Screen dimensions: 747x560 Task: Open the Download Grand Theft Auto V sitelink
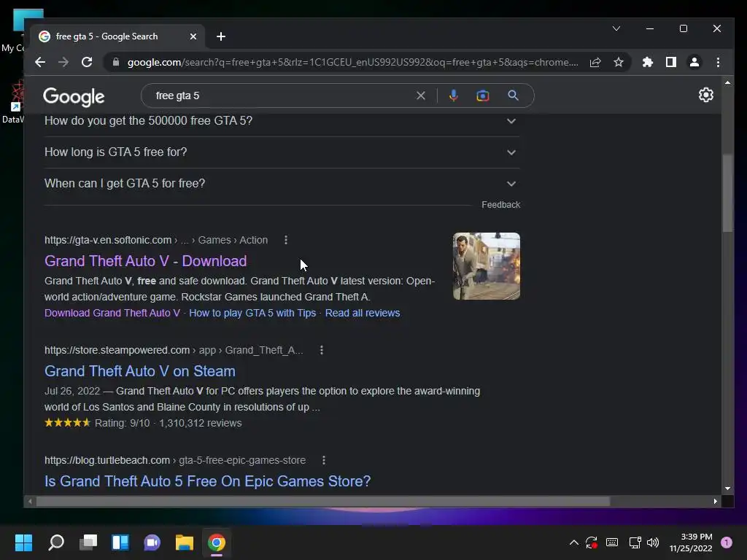[x=112, y=313]
